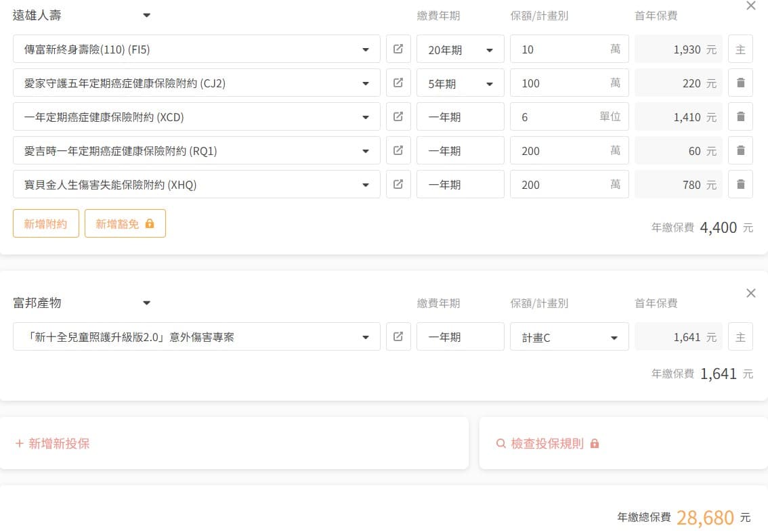The width and height of the screenshot is (768, 532).
Task: Delete the 寶貝金人生 (XHQ) rider row
Action: pyautogui.click(x=740, y=185)
